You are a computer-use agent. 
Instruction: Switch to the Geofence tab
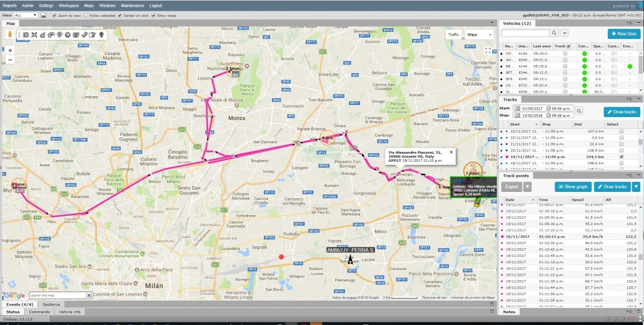click(x=51, y=304)
